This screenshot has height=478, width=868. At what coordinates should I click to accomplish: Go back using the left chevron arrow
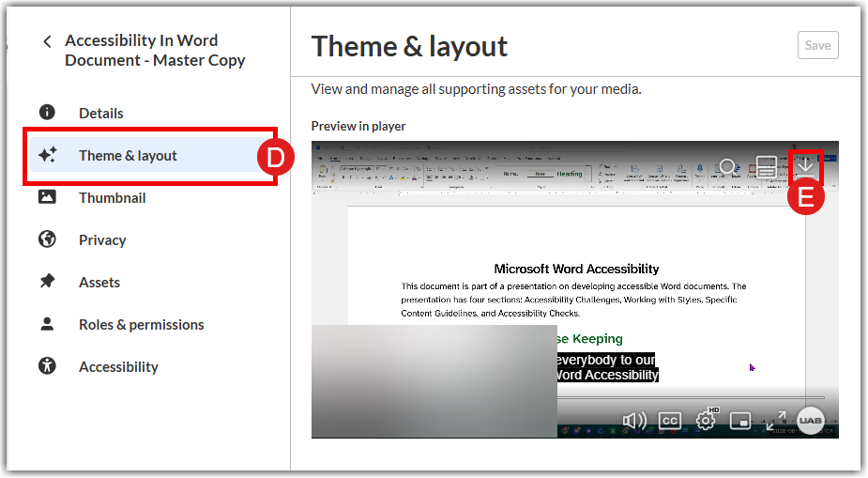pos(47,41)
